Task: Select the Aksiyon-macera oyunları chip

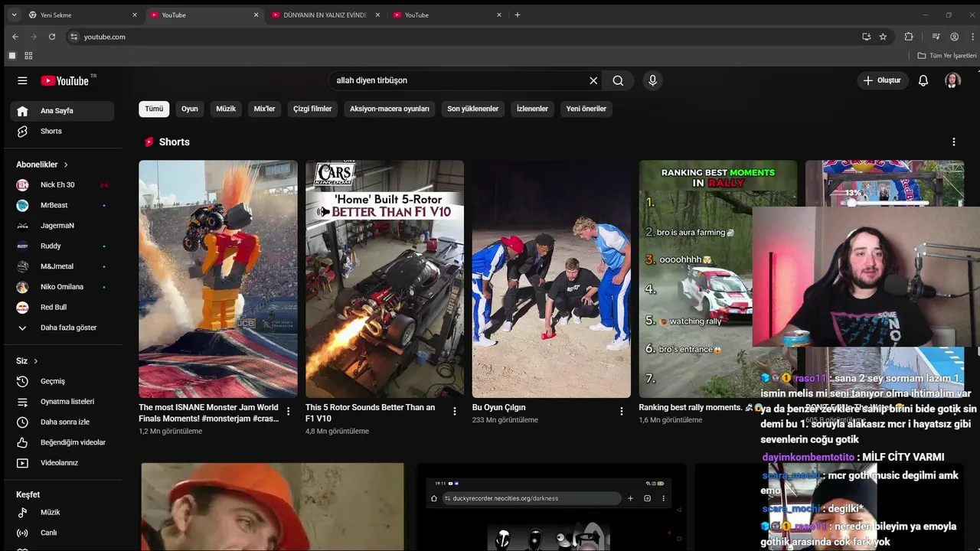Action: (x=390, y=109)
